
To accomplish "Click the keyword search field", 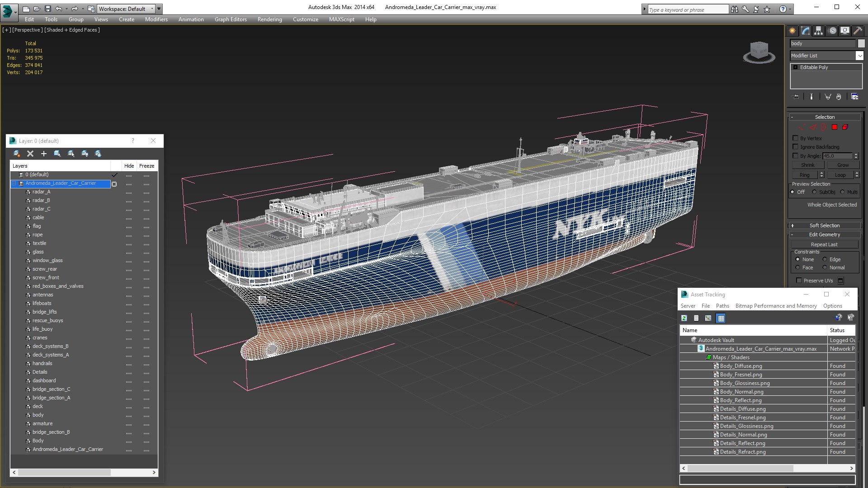I will (688, 9).
